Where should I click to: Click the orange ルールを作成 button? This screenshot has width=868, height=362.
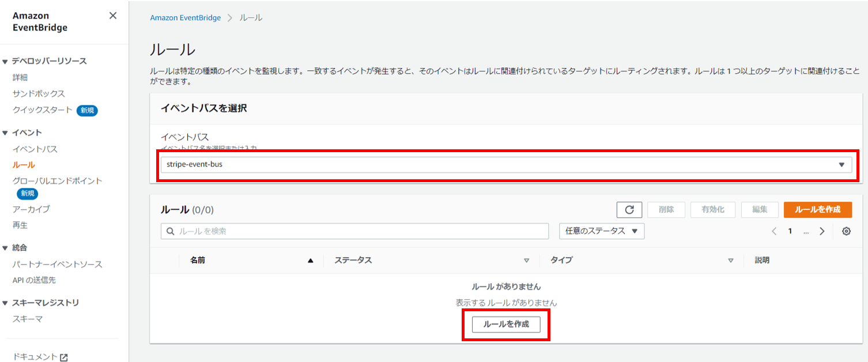[x=817, y=210]
